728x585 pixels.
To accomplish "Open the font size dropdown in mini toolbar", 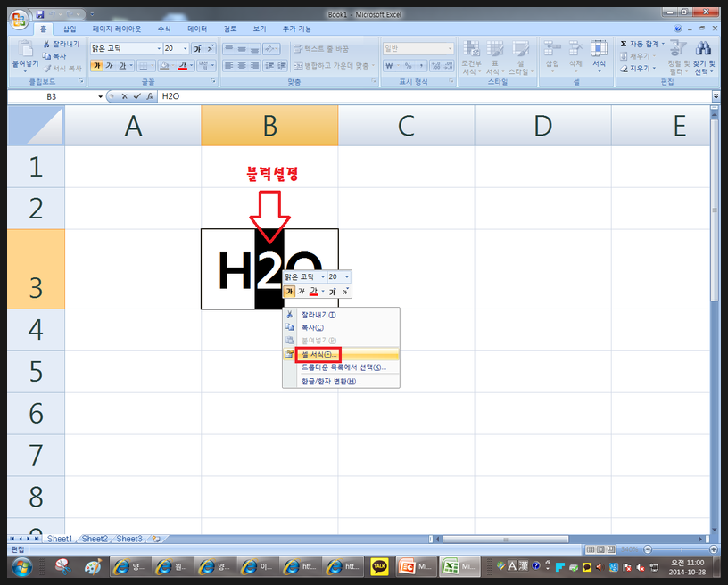I will click(347, 276).
